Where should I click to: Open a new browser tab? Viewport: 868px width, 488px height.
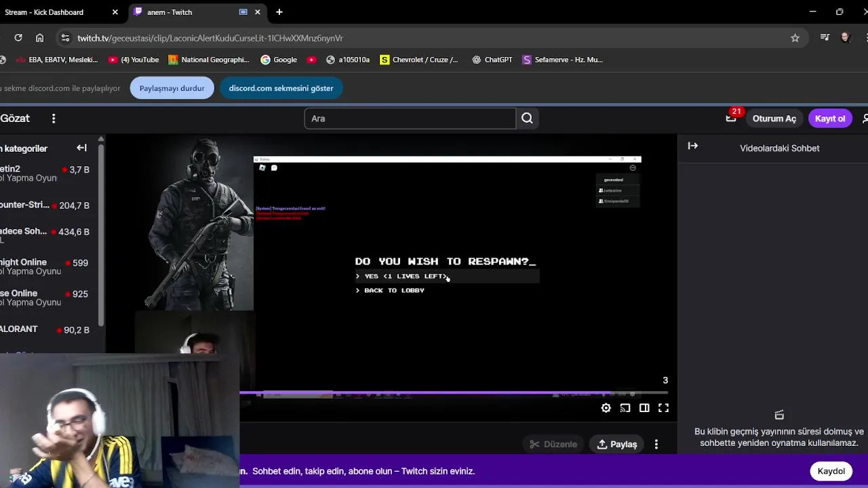click(279, 12)
